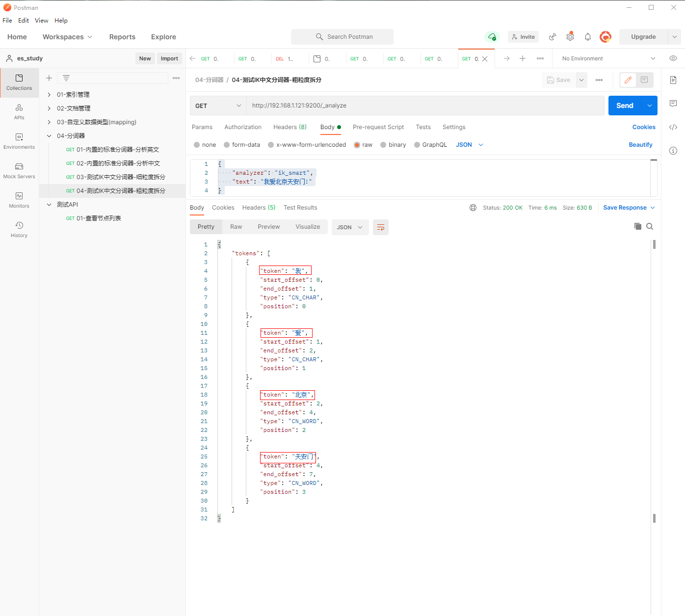Open the No Environment dropdown
The height and width of the screenshot is (616, 685).
(x=608, y=58)
